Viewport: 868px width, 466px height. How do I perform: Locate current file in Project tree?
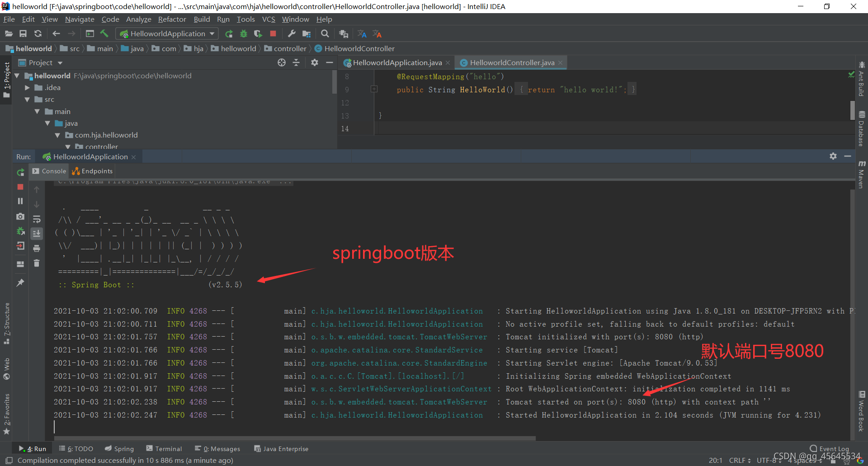pyautogui.click(x=282, y=63)
